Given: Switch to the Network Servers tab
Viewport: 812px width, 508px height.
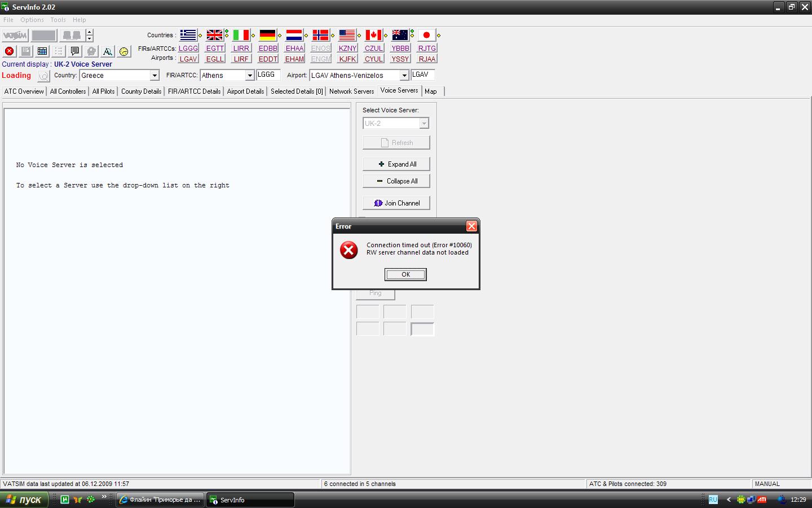Looking at the screenshot, I should [351, 91].
